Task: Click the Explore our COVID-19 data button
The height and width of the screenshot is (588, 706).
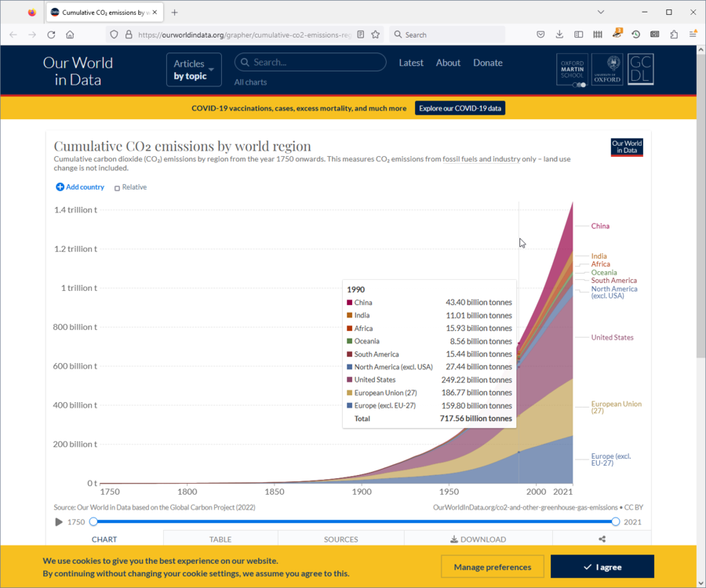Action: point(460,108)
